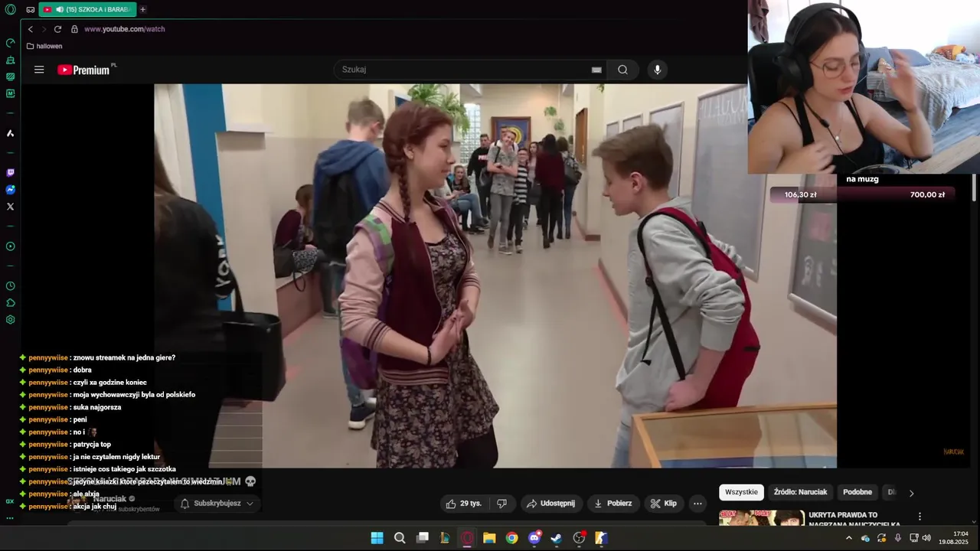Click chat message 'czyli xa godzine koniec'
Image resolution: width=980 pixels, height=551 pixels.
[109, 383]
